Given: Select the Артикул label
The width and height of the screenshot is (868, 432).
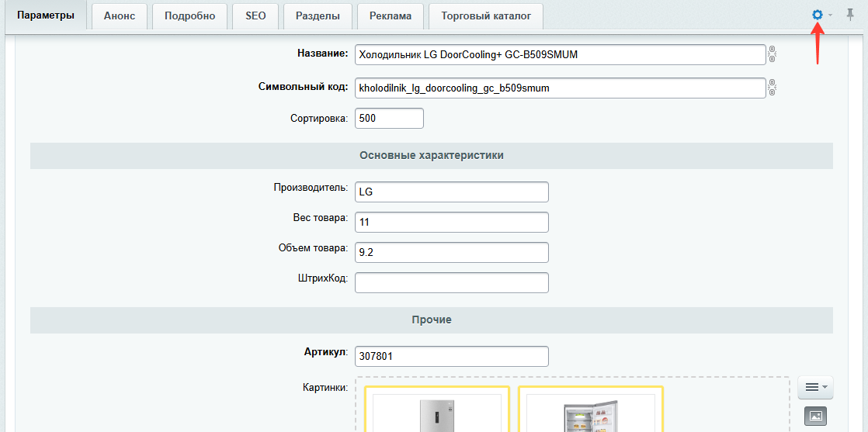Looking at the screenshot, I should [x=326, y=351].
